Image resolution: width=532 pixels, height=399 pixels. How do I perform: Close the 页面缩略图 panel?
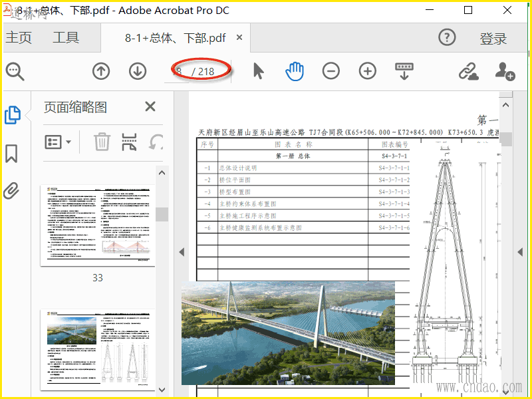click(x=150, y=106)
